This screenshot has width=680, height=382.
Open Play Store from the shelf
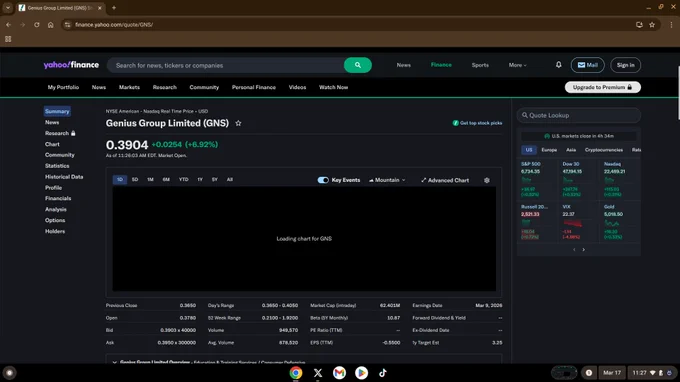361,372
